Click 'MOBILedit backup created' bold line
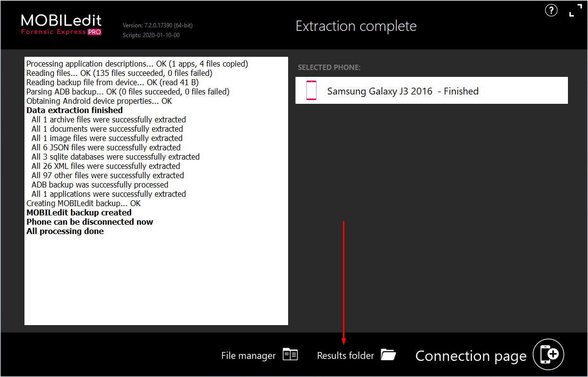588x377 pixels. 79,212
